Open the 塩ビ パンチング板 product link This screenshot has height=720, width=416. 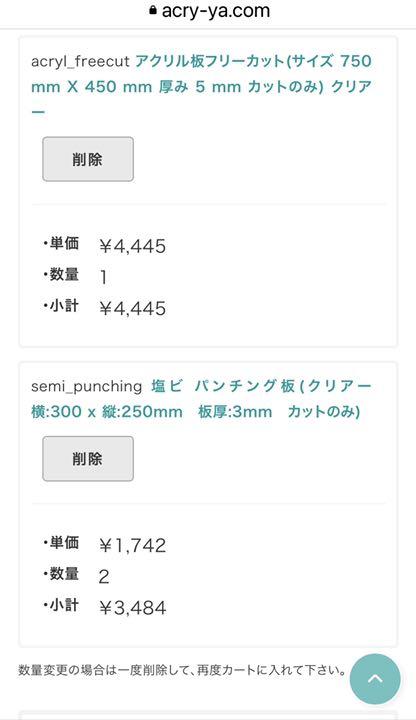[x=201, y=399]
